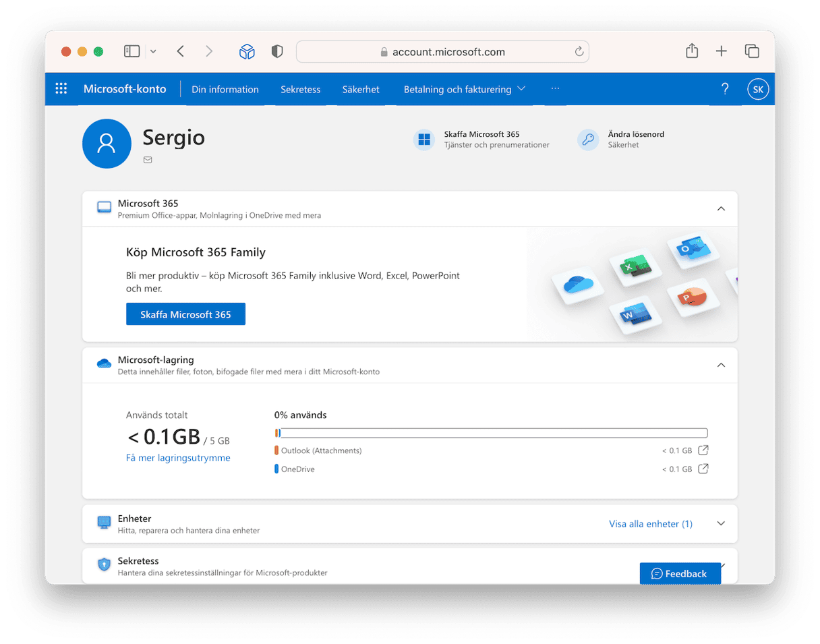Open the SK account avatar menu
The width and height of the screenshot is (820, 644).
pos(758,89)
